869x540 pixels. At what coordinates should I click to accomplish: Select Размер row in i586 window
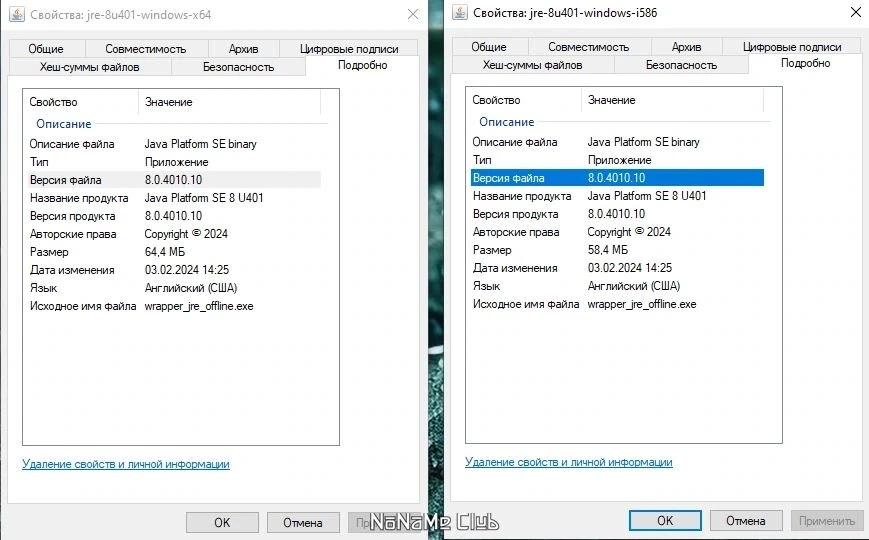click(x=617, y=250)
